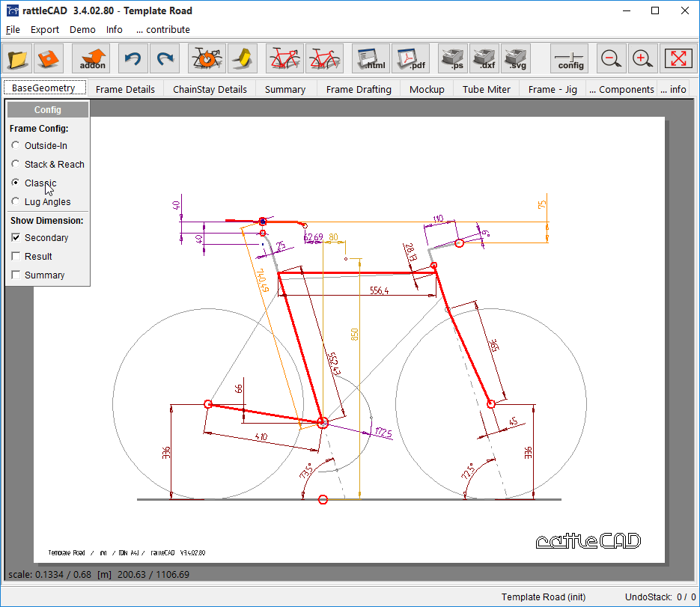The image size is (700, 607).
Task: Select the Stack & Reach frame config
Action: click(16, 165)
